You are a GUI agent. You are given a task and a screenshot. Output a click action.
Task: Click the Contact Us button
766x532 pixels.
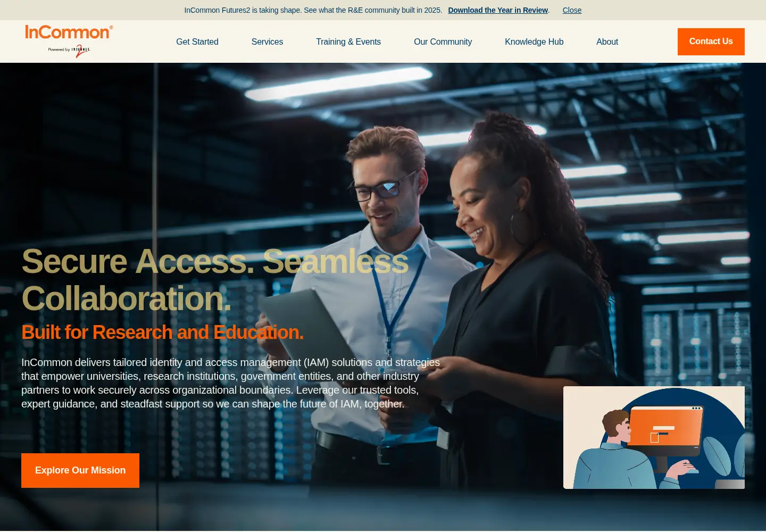[711, 41]
